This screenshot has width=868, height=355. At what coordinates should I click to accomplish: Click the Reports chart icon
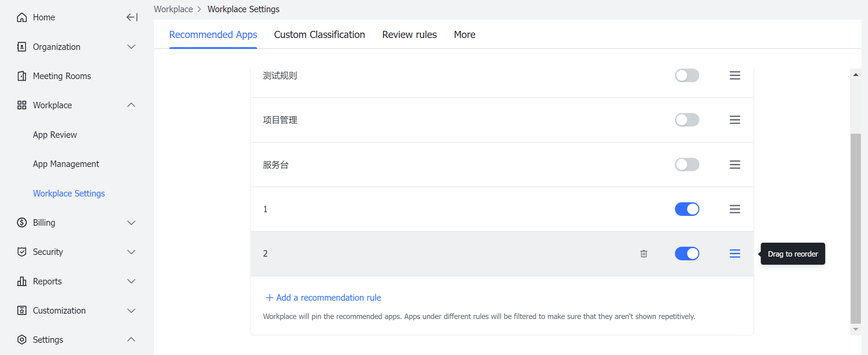coord(22,281)
